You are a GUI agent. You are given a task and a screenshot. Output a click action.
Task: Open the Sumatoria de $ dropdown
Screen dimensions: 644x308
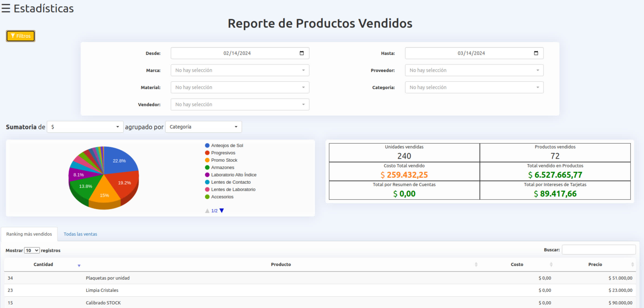85,127
